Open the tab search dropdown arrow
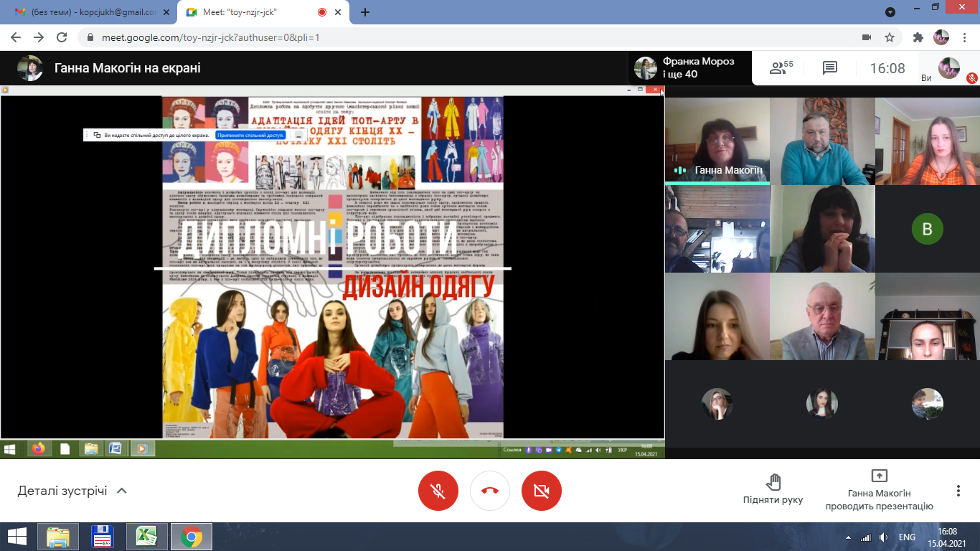 (x=890, y=12)
